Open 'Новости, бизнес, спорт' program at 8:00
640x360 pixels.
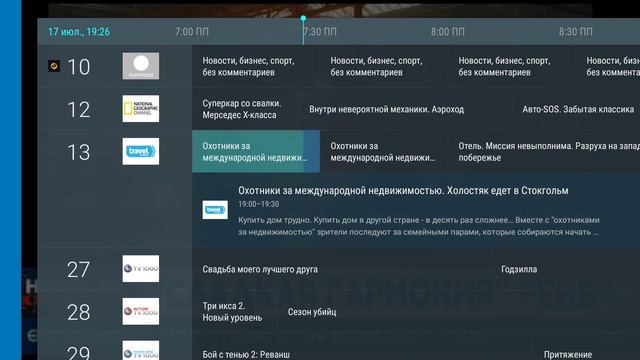click(x=511, y=66)
